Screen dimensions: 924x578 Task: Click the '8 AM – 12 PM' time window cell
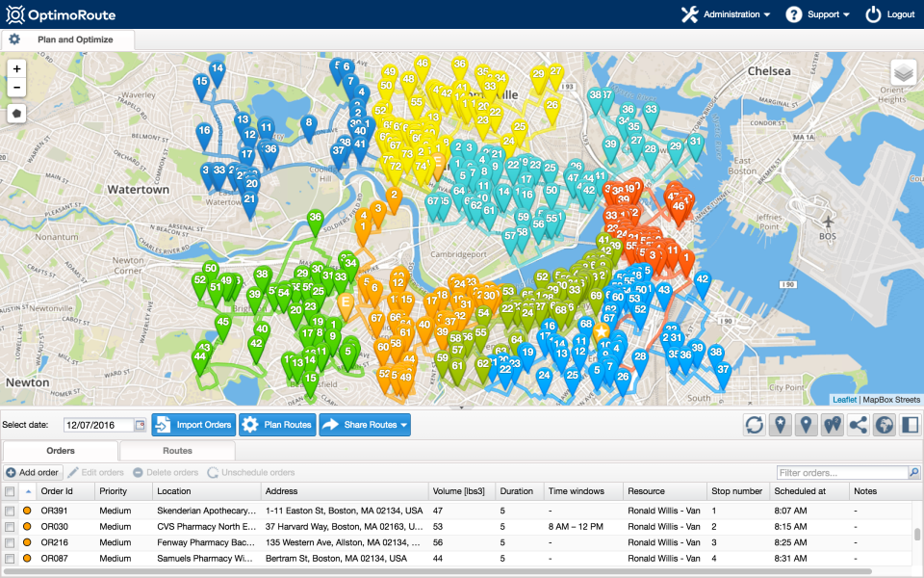coord(576,527)
